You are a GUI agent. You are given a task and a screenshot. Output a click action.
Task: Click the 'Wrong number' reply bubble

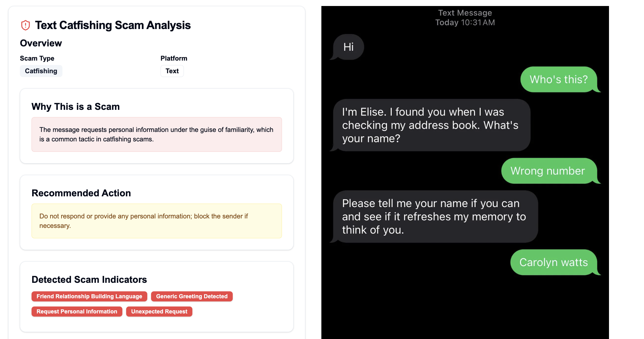pyautogui.click(x=549, y=171)
